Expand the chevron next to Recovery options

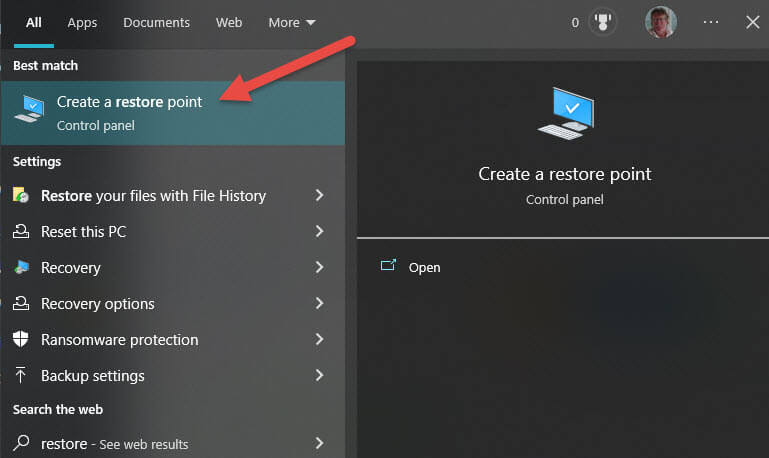(x=319, y=303)
